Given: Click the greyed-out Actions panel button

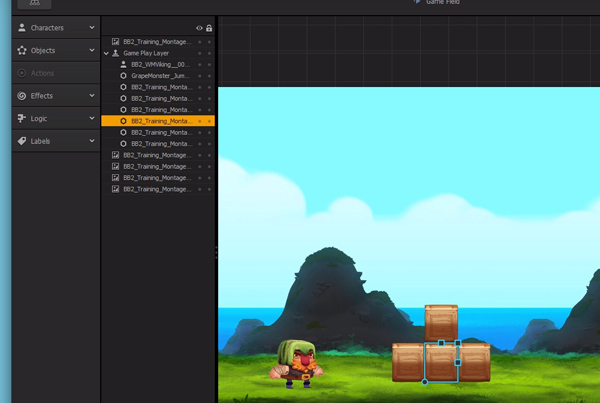Looking at the screenshot, I should click(56, 73).
